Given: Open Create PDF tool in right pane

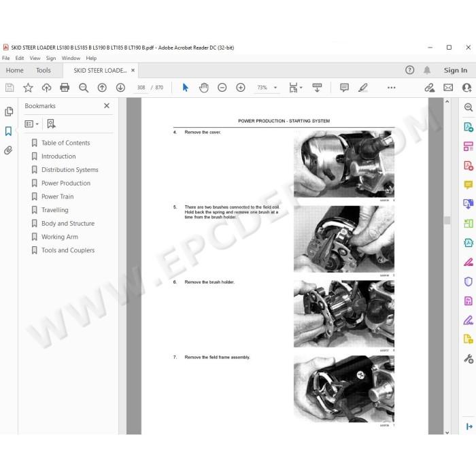Looking at the screenshot, I should click(x=469, y=165).
